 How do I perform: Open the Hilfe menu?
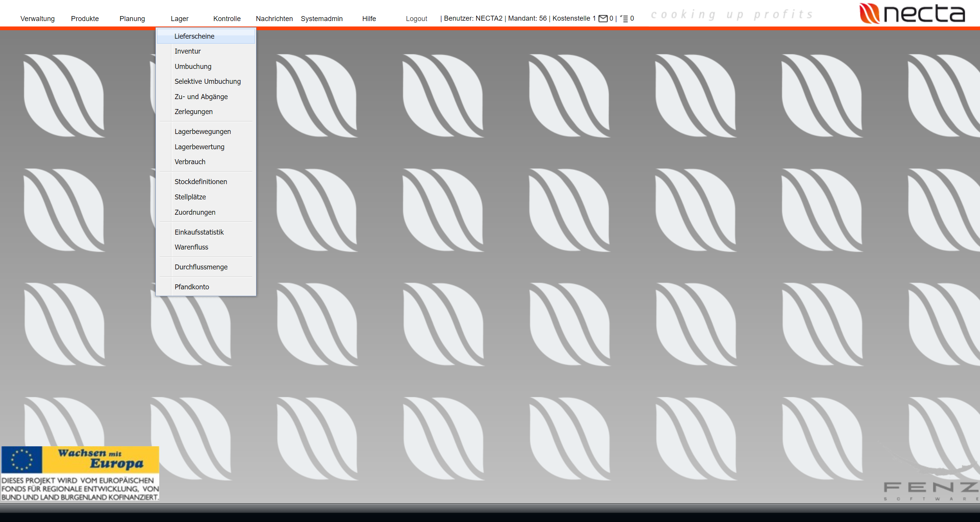369,19
